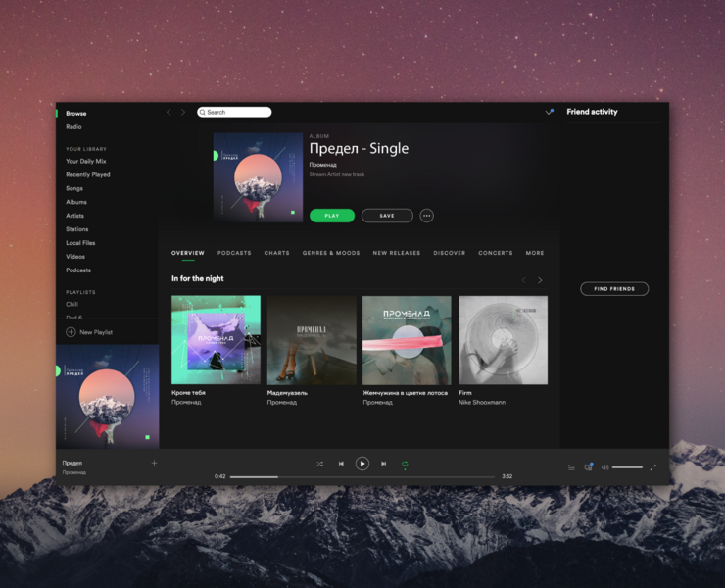This screenshot has height=588, width=725.
Task: Go back with the left navigation arrow
Action: [169, 112]
